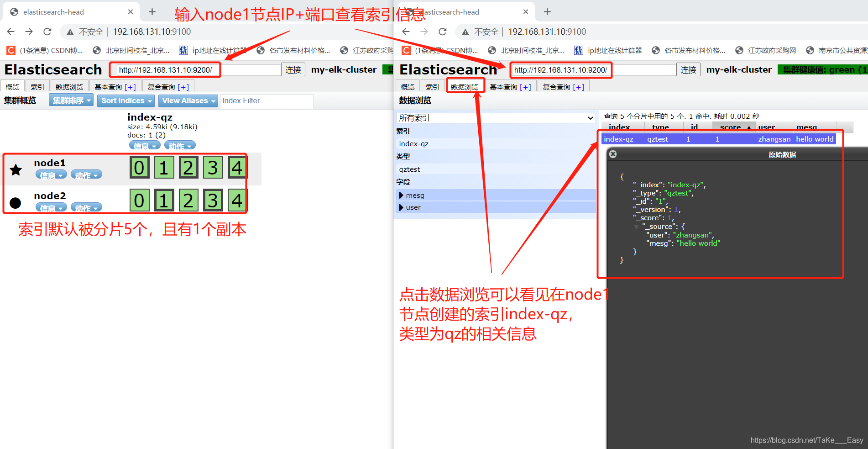Open node1 信息 dropdown
The image size is (868, 449).
coord(51,175)
